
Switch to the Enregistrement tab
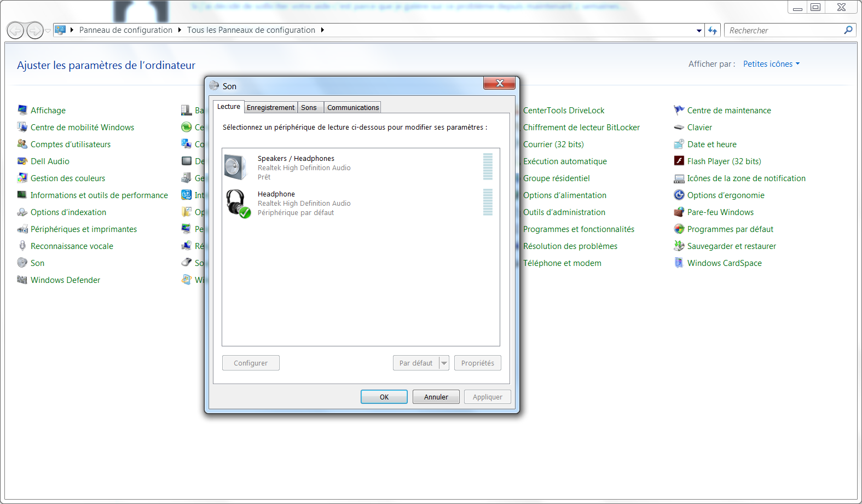(270, 107)
